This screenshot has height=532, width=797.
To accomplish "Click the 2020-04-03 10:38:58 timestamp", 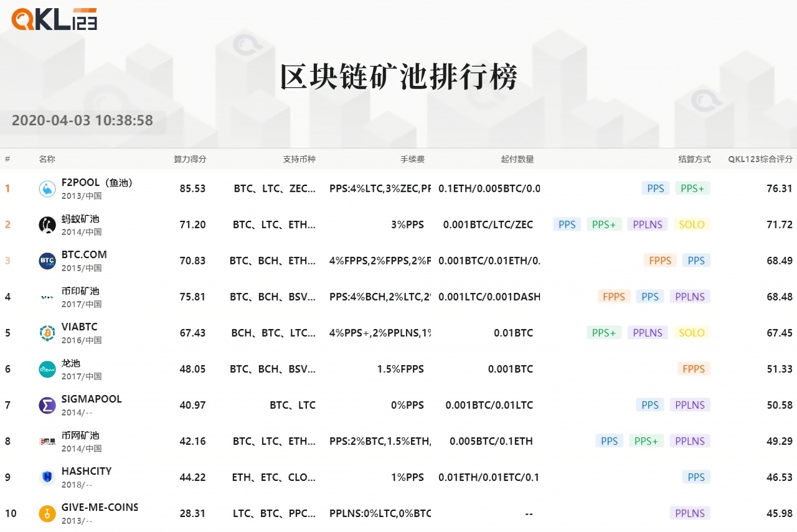I will [x=82, y=120].
